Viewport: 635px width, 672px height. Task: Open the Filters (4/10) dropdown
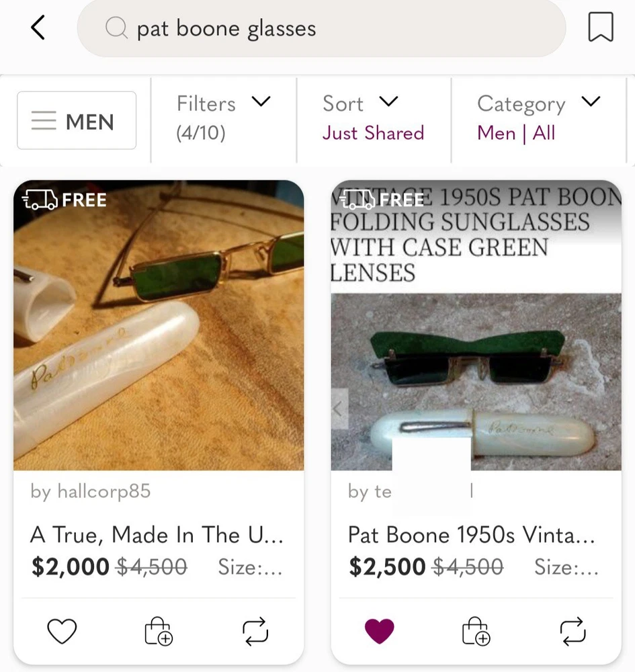click(x=223, y=118)
